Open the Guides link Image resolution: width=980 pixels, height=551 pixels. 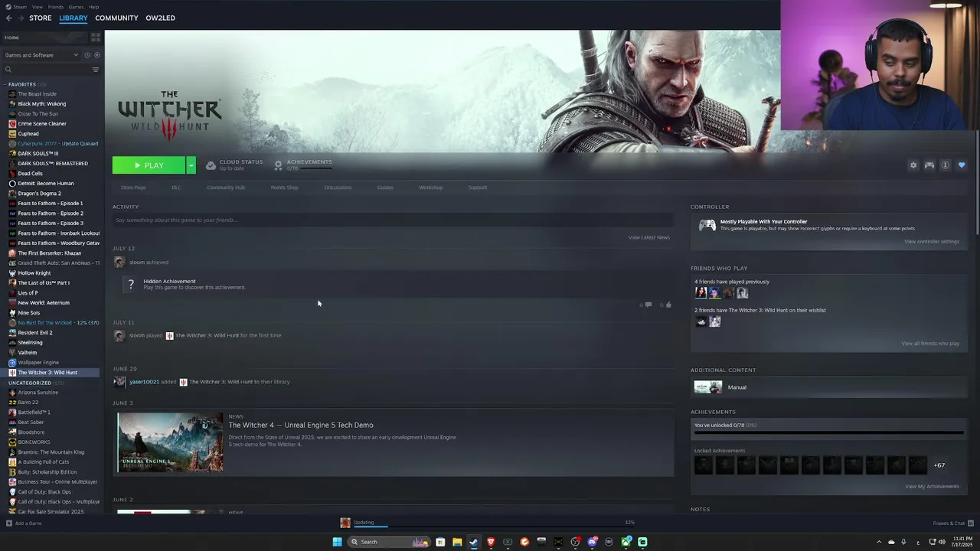click(385, 187)
